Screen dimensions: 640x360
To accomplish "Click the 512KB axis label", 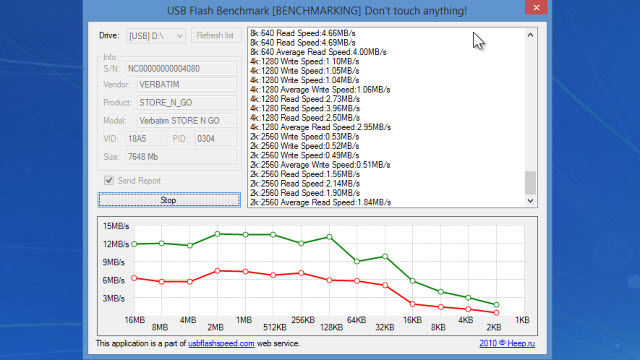I will click(x=275, y=327).
